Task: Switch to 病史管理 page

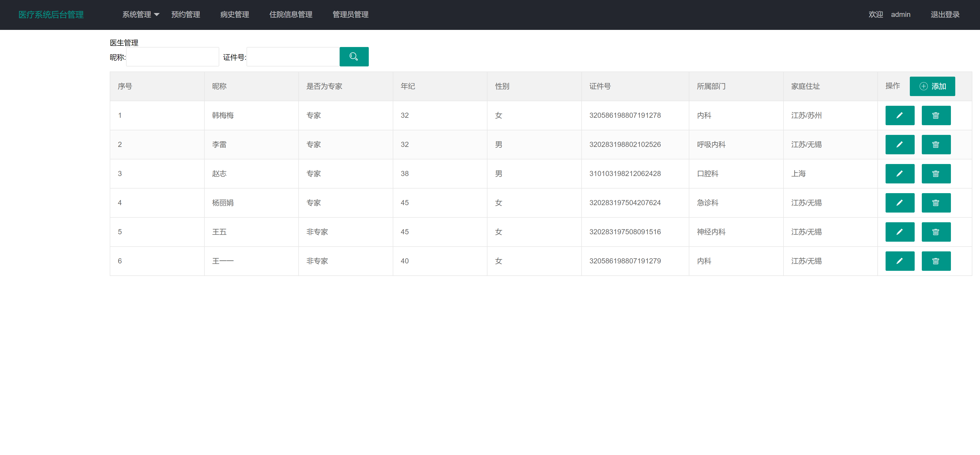Action: (235, 15)
